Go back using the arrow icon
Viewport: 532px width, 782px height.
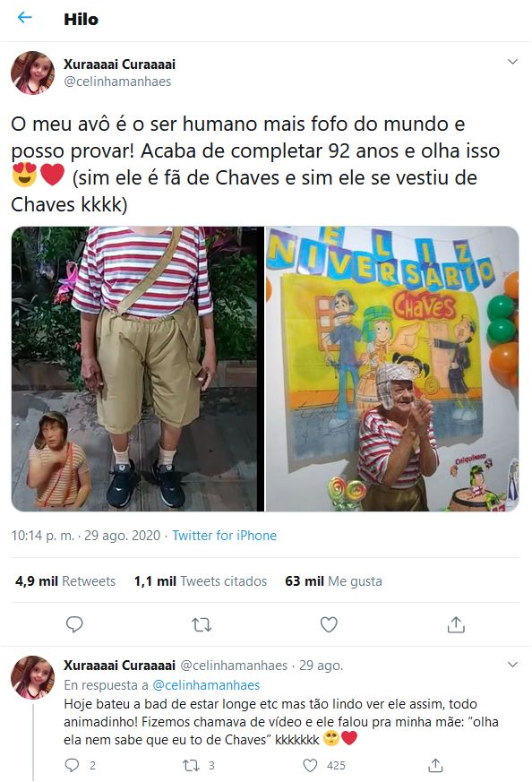(24, 17)
